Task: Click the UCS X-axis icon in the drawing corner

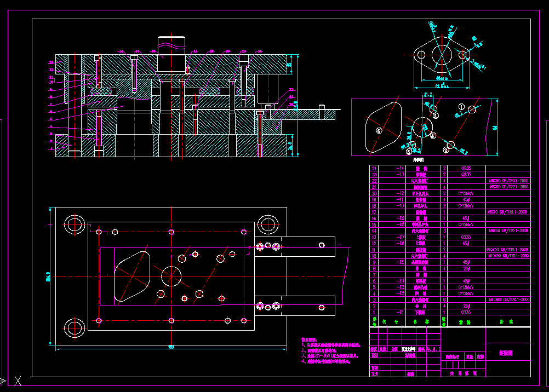Action: tap(18, 381)
